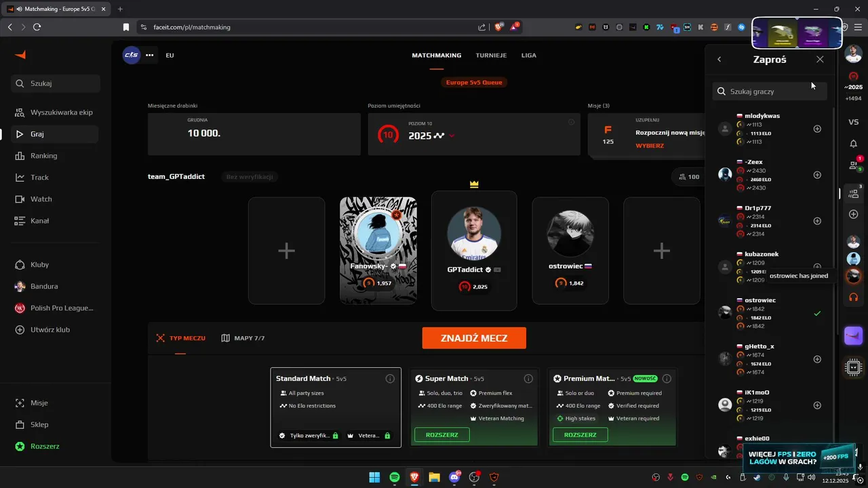The width and height of the screenshot is (868, 488).
Task: Open ostrowiec player card
Action: [x=570, y=251]
